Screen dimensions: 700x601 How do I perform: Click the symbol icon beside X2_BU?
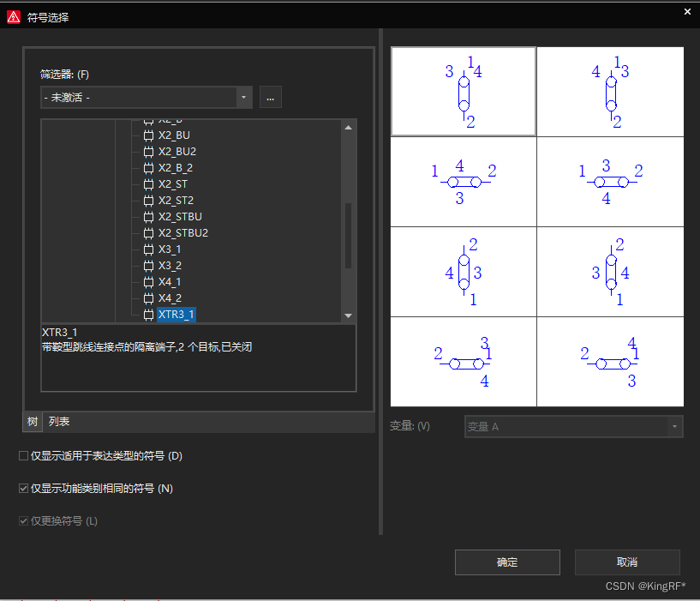click(x=149, y=135)
